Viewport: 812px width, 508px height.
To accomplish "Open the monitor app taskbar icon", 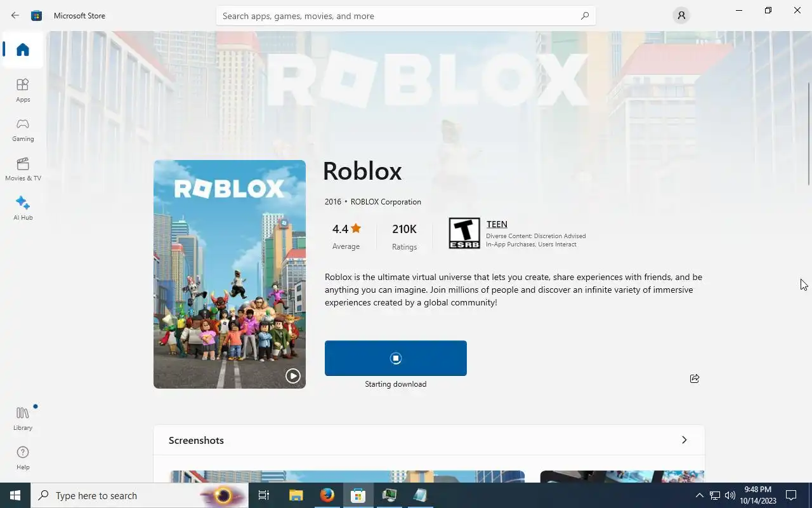I will coord(389,495).
